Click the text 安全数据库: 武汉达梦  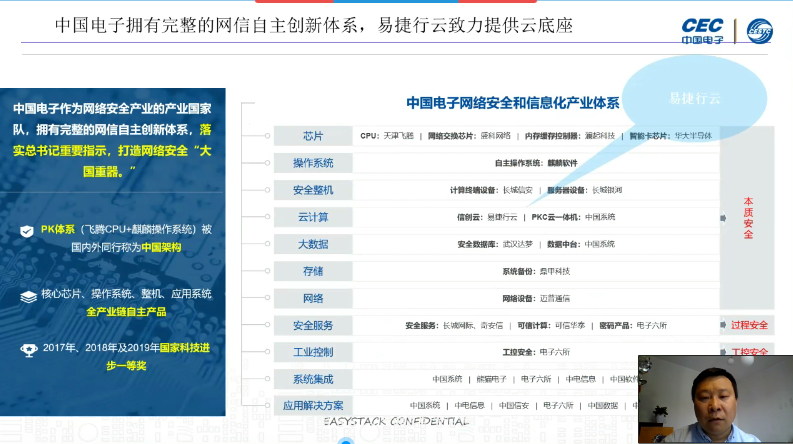(495, 244)
